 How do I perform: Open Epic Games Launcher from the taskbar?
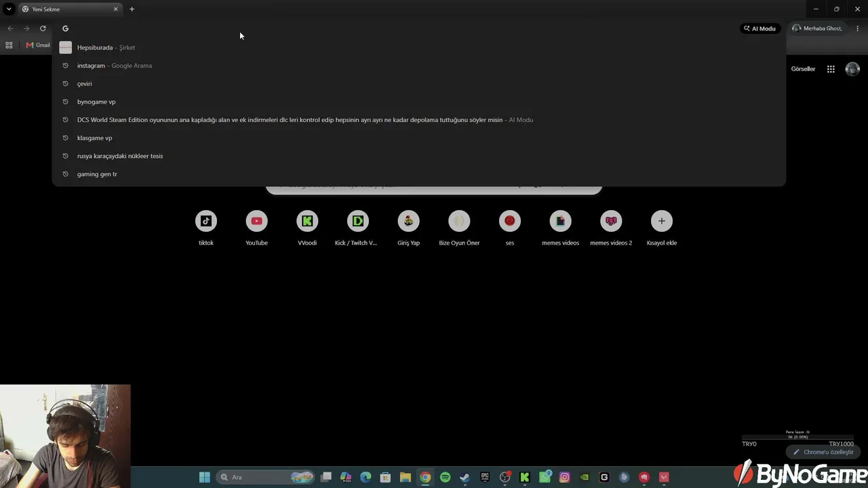pyautogui.click(x=485, y=477)
